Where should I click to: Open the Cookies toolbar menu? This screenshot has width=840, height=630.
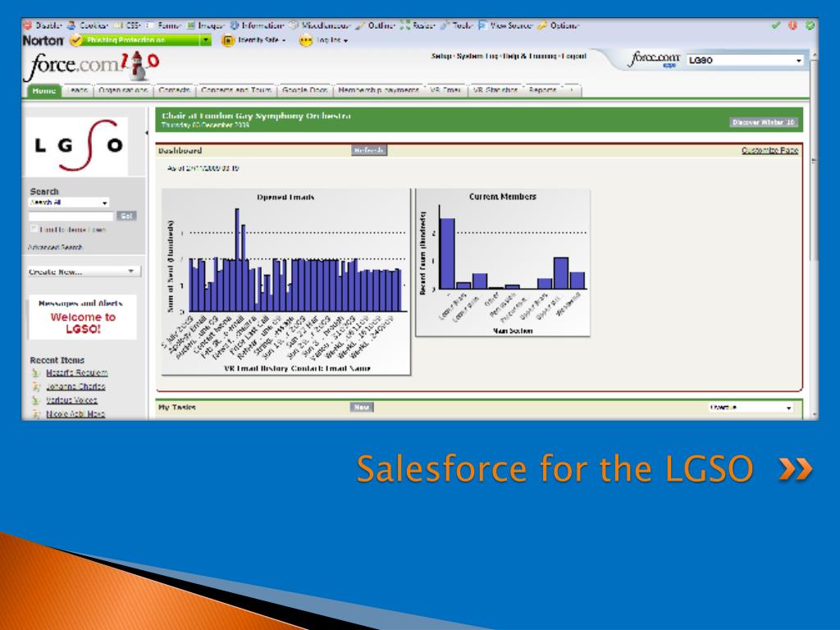(88, 25)
